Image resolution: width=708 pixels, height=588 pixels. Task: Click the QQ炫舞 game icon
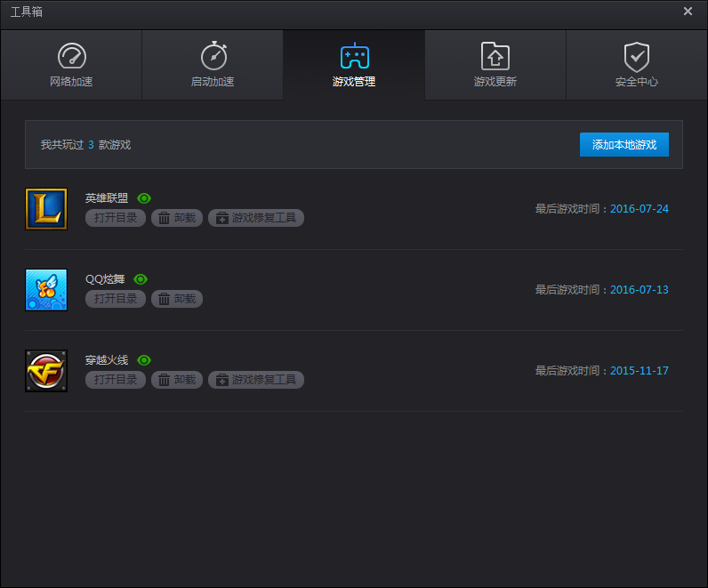(x=46, y=290)
